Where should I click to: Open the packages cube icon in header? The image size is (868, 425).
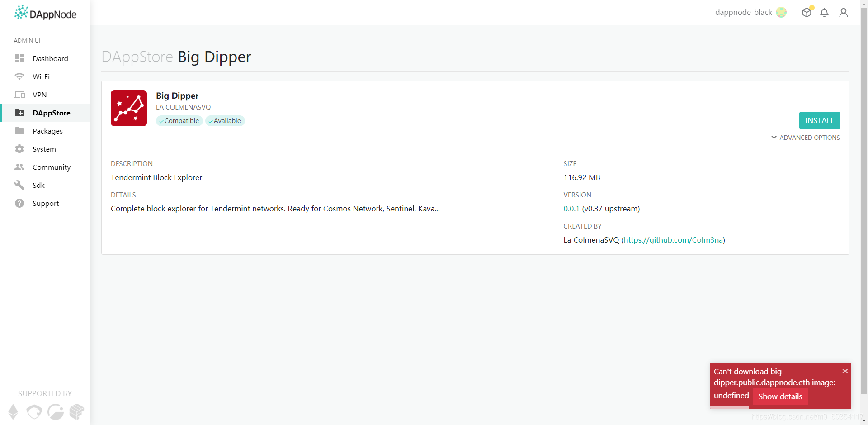[807, 12]
